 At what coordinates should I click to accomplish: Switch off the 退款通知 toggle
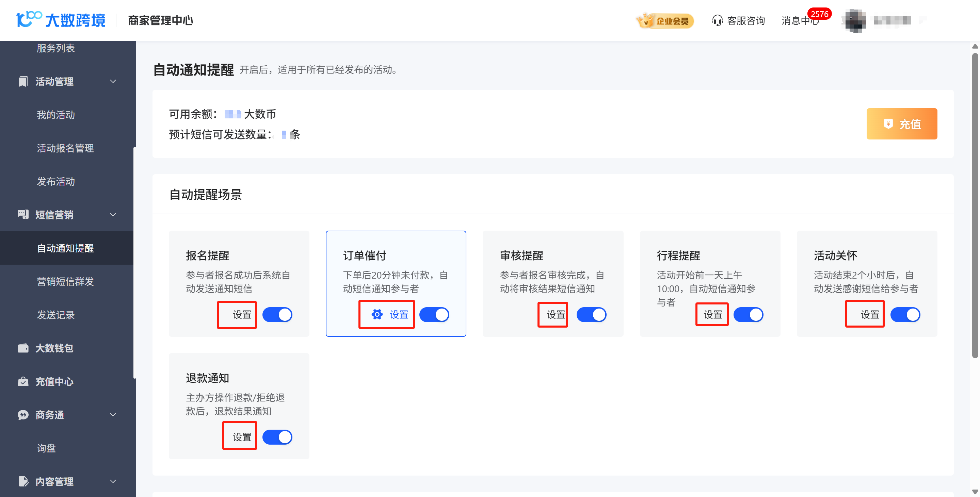click(x=277, y=437)
